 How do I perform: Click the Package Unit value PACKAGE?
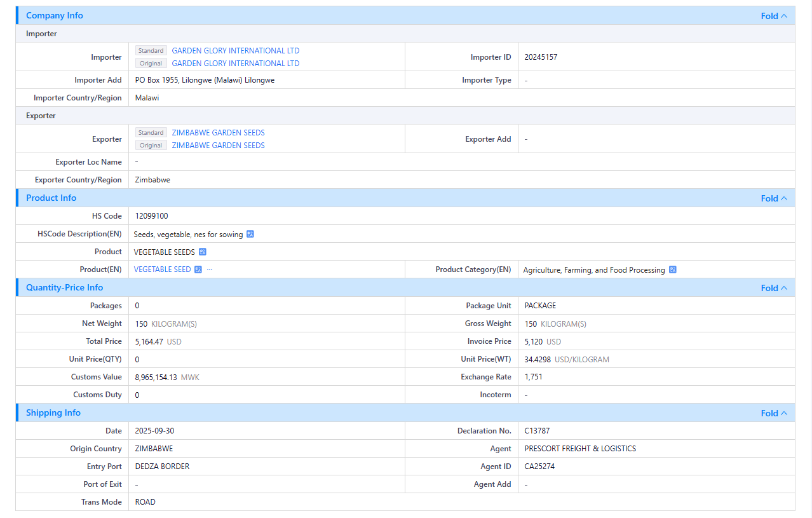(x=541, y=306)
